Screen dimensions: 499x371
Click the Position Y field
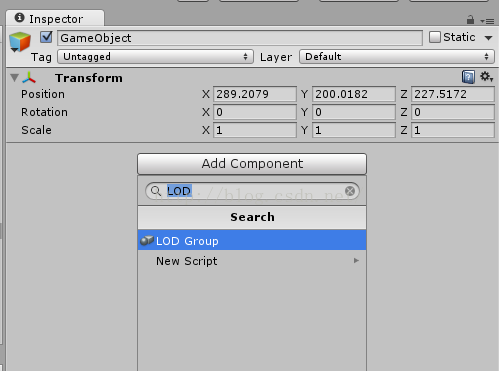coord(354,94)
